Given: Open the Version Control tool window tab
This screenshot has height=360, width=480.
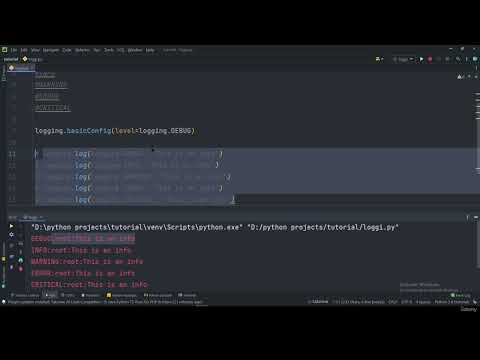Looking at the screenshot, I should (25, 295).
